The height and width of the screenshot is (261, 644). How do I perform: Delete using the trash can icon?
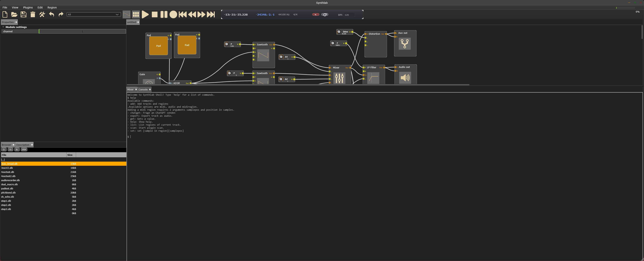pyautogui.click(x=33, y=14)
